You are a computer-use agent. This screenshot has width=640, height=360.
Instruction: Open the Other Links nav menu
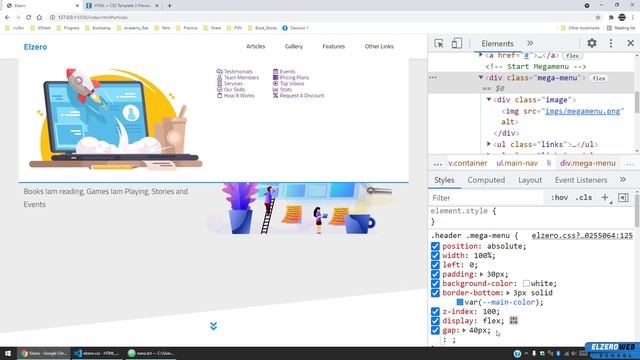pos(379,47)
